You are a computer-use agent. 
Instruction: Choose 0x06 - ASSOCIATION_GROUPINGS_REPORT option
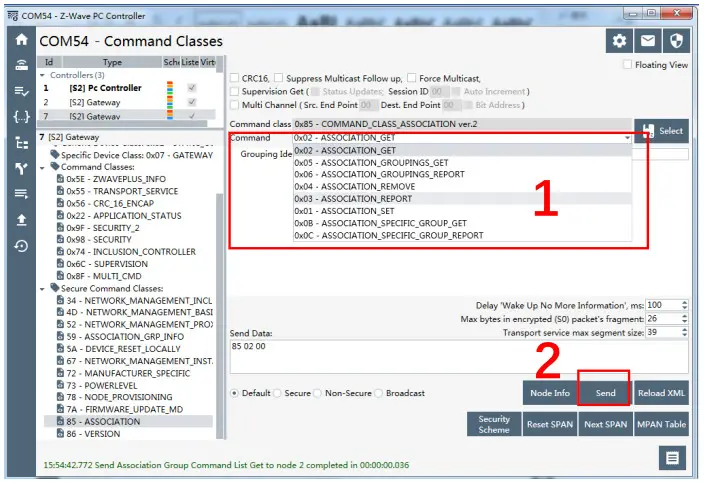462,174
